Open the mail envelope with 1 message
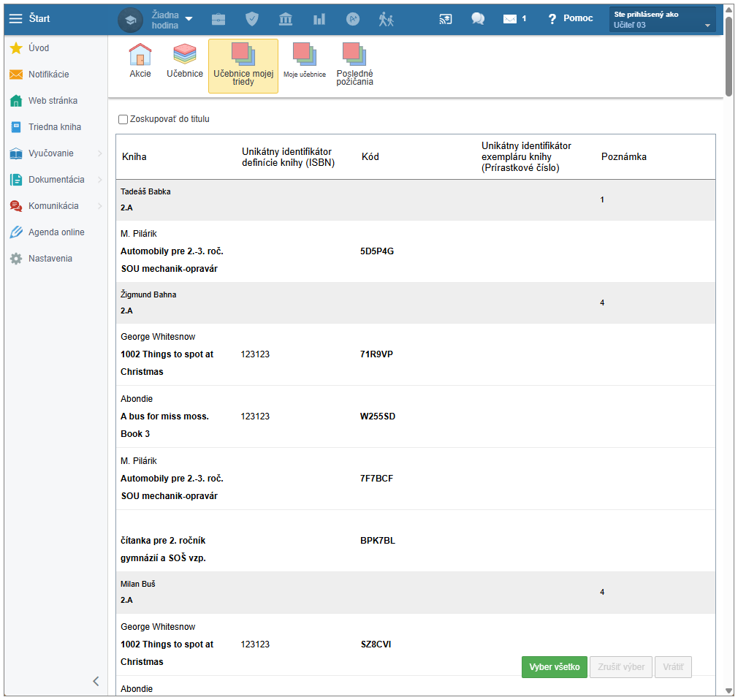Image resolution: width=738 pixels, height=700 pixels. coord(514,19)
